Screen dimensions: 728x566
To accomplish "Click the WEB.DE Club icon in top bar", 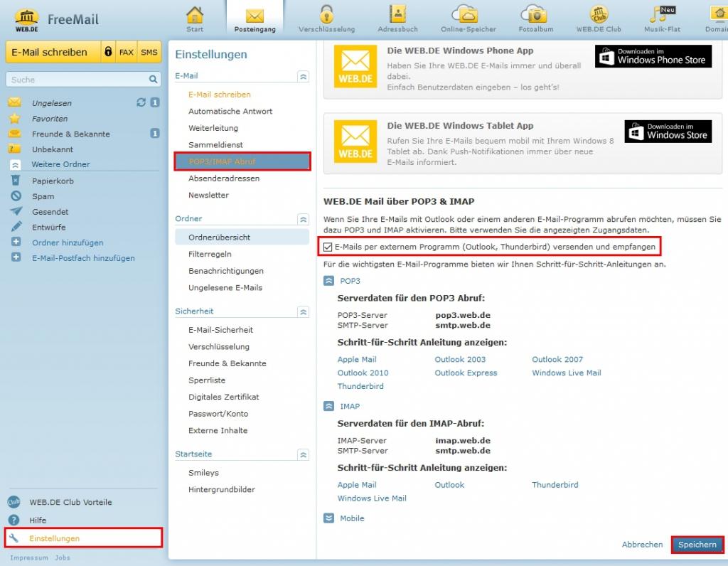I will tap(599, 15).
